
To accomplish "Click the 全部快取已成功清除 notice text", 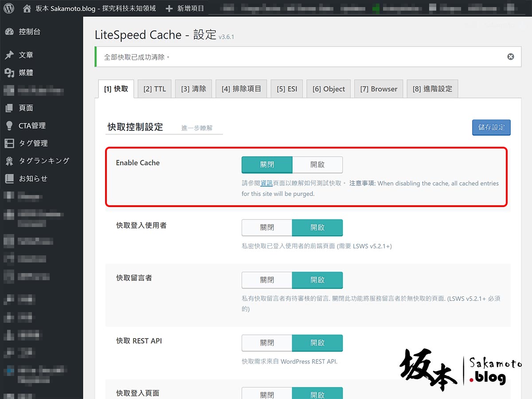I will point(137,57).
